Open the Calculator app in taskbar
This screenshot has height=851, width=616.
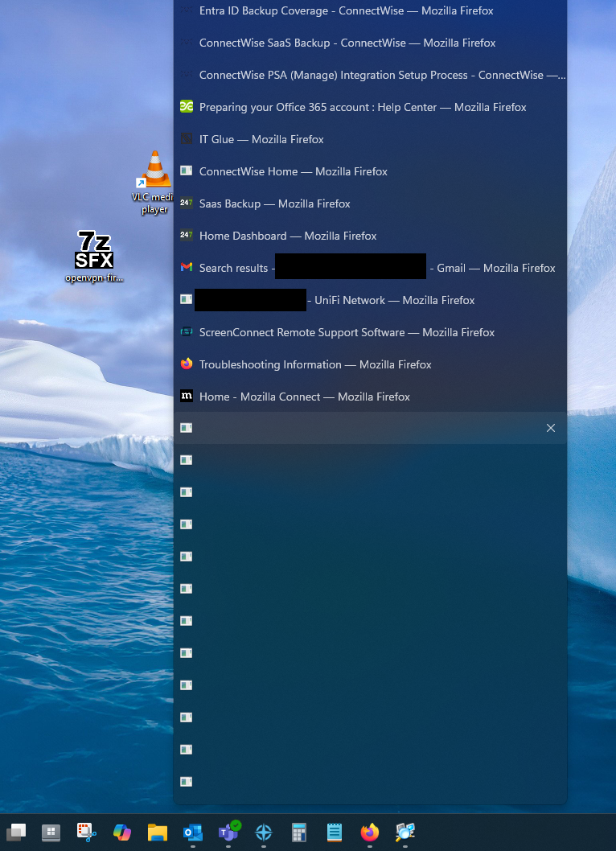299,832
